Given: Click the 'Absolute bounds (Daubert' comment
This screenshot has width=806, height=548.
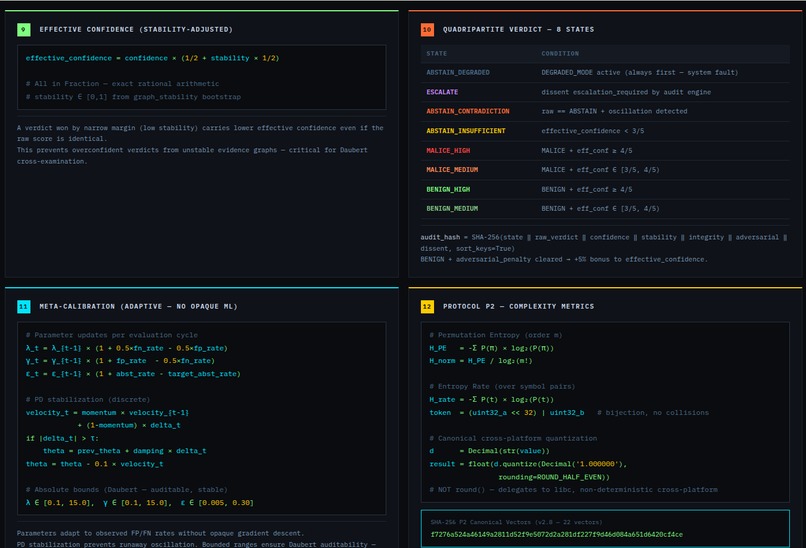Looking at the screenshot, I should [126, 490].
